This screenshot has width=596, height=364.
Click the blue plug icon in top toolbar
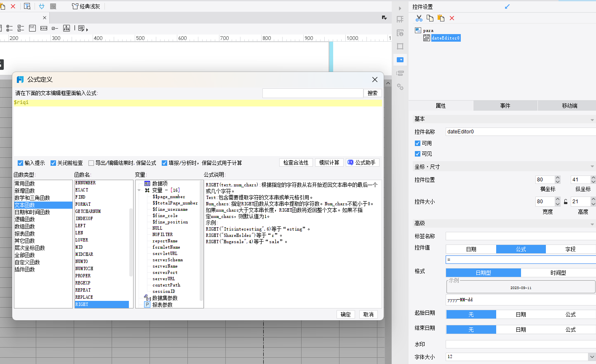[x=42, y=6]
